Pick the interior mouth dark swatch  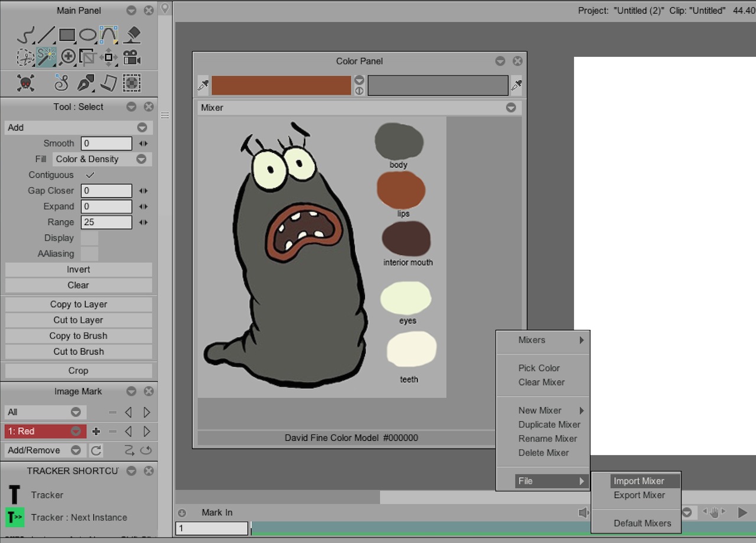pyautogui.click(x=406, y=239)
